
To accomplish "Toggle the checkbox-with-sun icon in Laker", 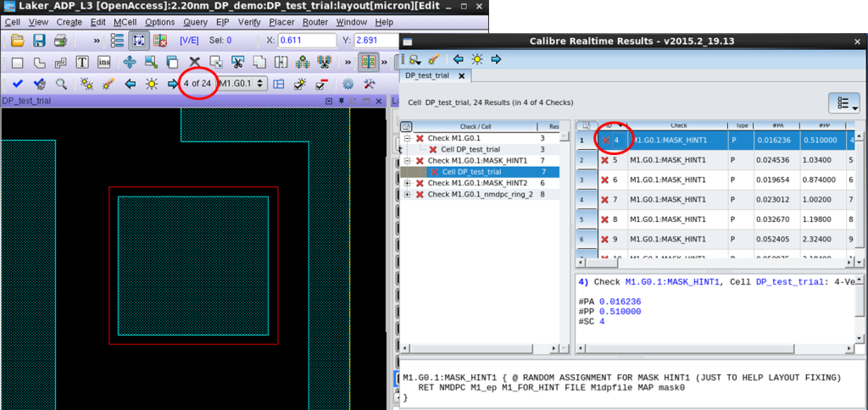I will (x=300, y=84).
